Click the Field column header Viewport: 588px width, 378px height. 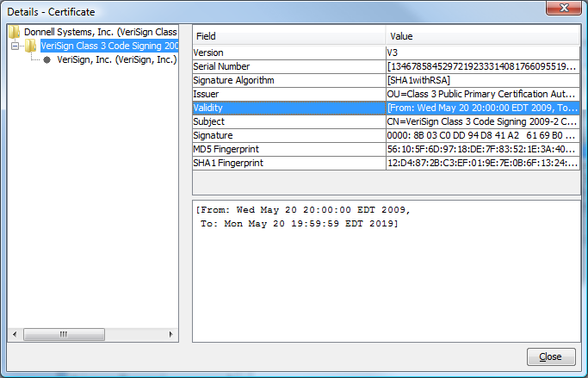(x=288, y=36)
